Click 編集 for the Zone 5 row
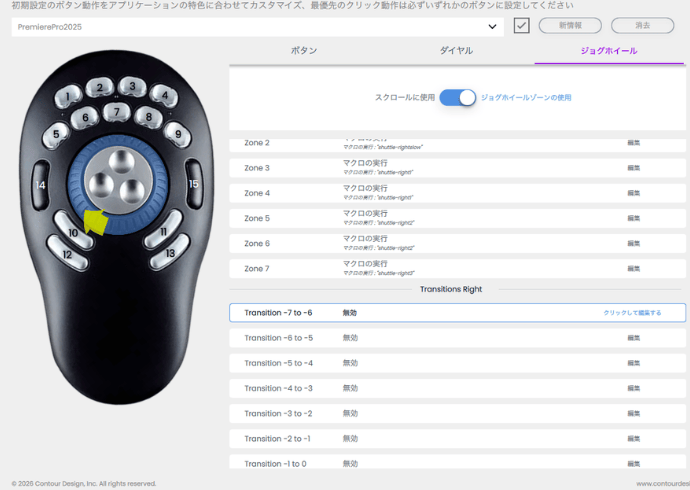This screenshot has width=690, height=490. point(633,219)
